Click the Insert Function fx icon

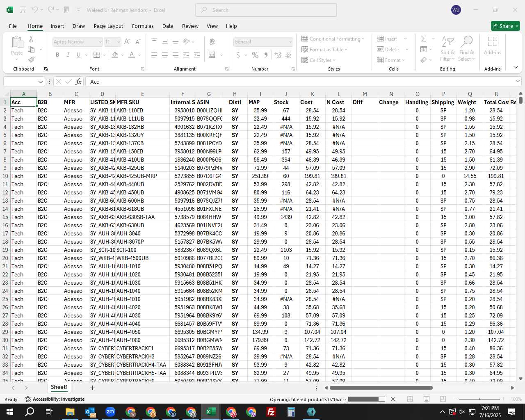pyautogui.click(x=79, y=82)
